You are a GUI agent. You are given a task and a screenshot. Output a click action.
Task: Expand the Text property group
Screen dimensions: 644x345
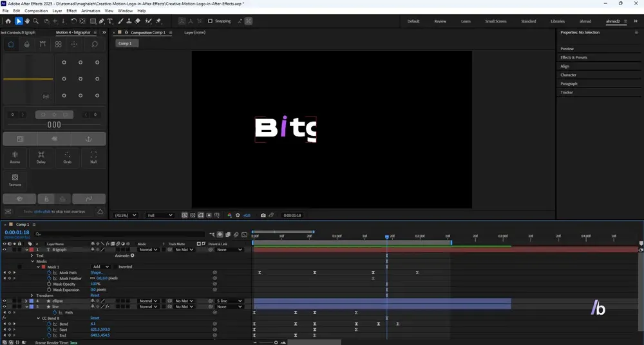(32, 256)
